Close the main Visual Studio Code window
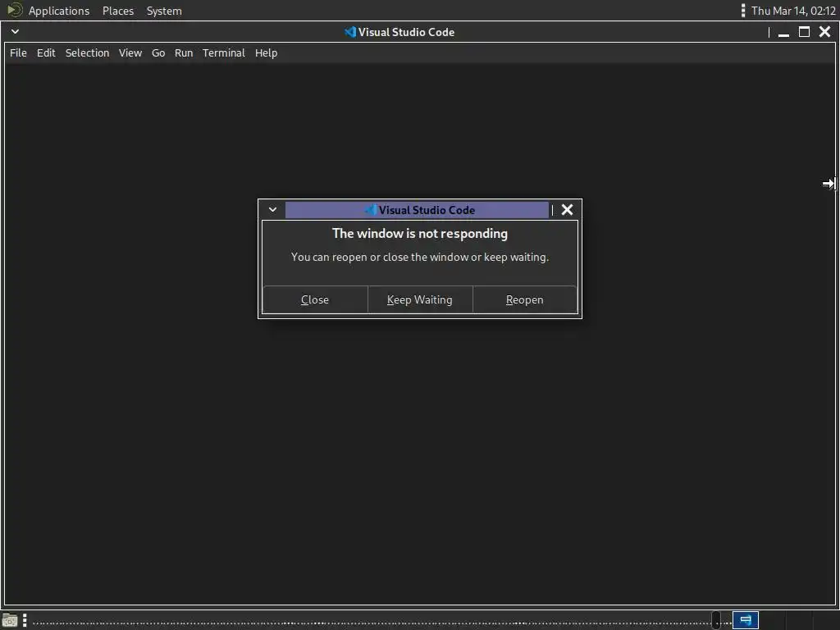This screenshot has height=630, width=840. click(825, 32)
